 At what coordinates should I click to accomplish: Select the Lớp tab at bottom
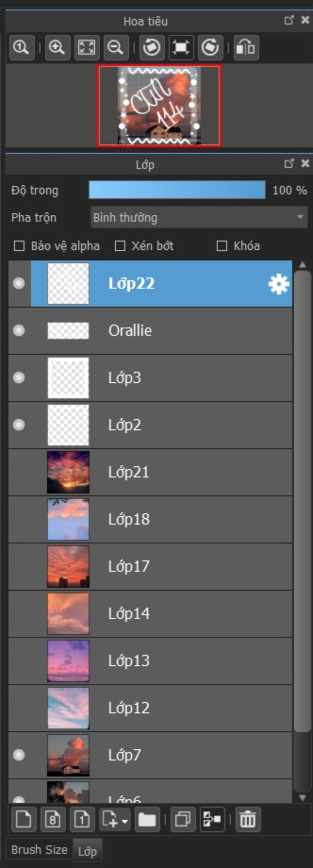88,851
